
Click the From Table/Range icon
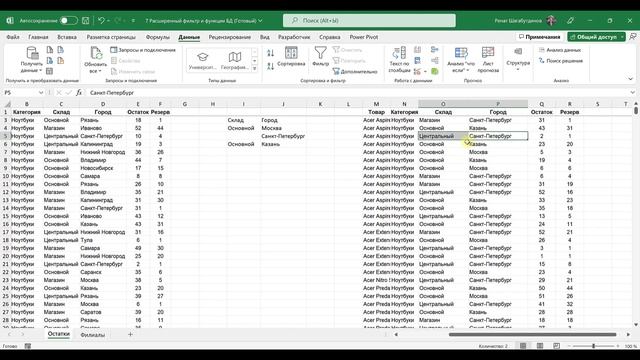(50, 71)
